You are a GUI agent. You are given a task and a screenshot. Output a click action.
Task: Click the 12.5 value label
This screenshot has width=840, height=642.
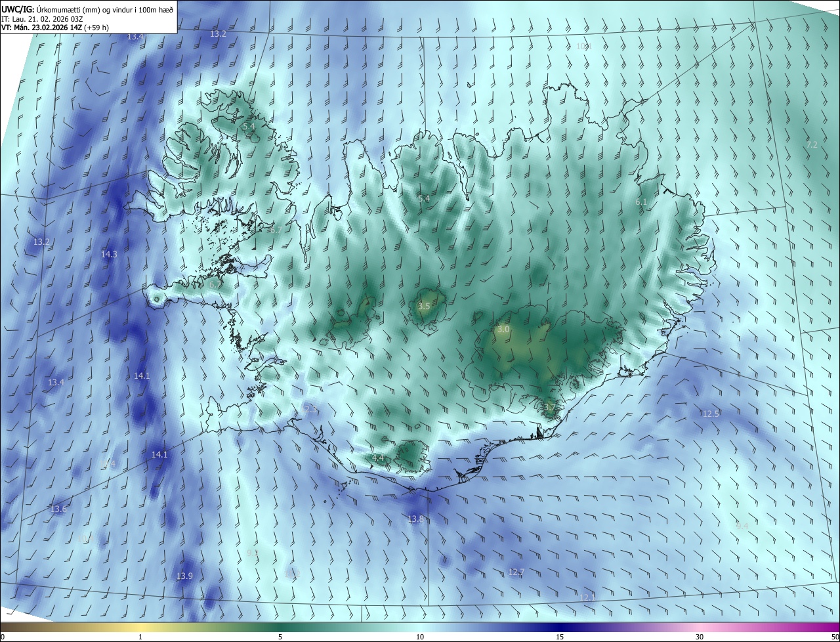[711, 414]
